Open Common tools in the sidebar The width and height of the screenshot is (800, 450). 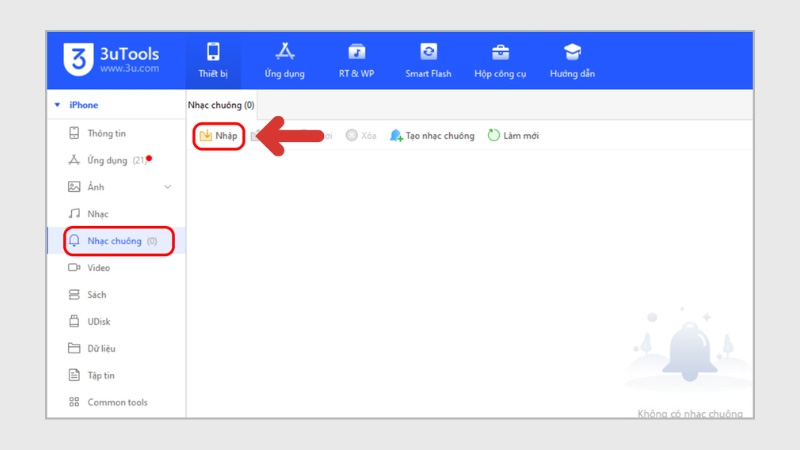pyautogui.click(x=116, y=402)
